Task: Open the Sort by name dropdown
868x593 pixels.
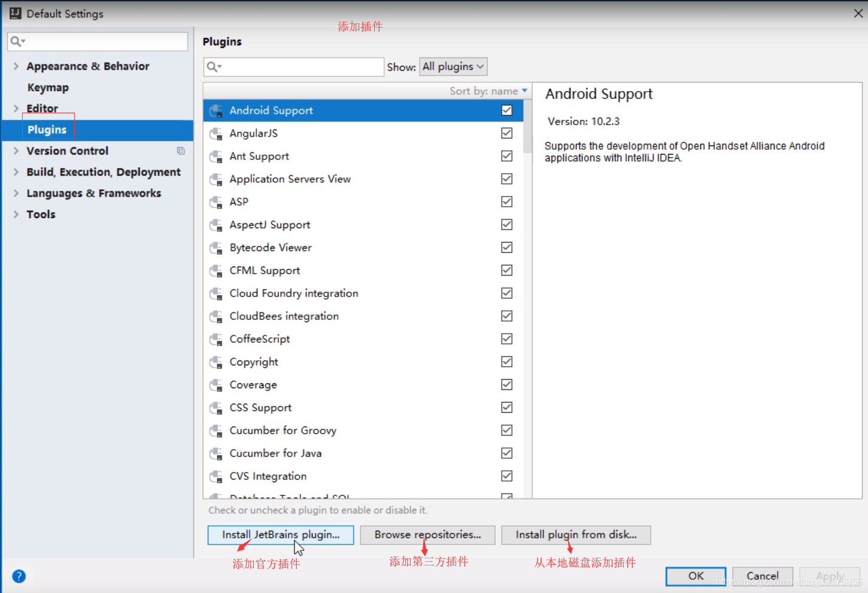Action: point(488,91)
